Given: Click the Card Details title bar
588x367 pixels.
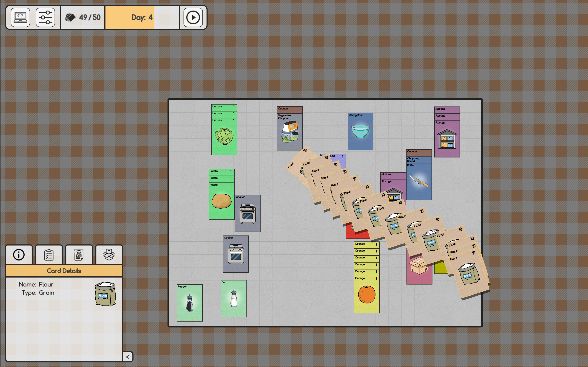Looking at the screenshot, I should click(x=64, y=271).
